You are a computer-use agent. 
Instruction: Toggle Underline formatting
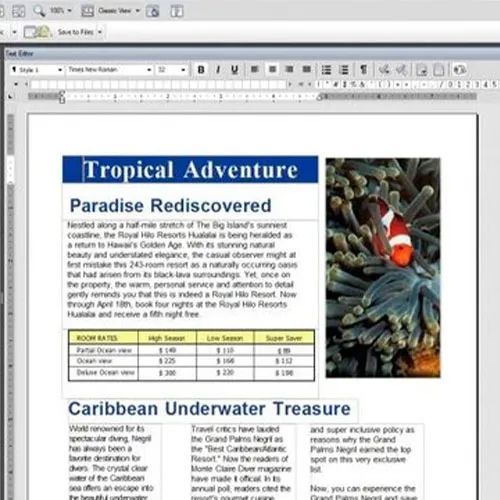235,70
